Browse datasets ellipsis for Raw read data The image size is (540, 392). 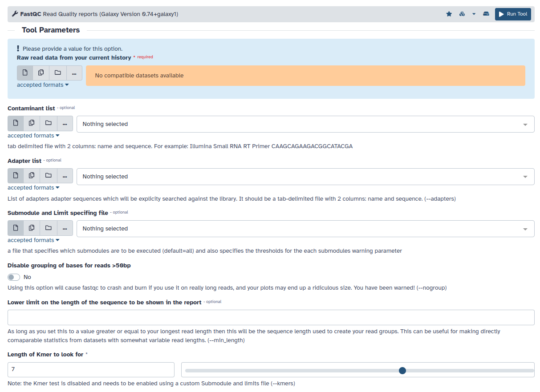[74, 73]
